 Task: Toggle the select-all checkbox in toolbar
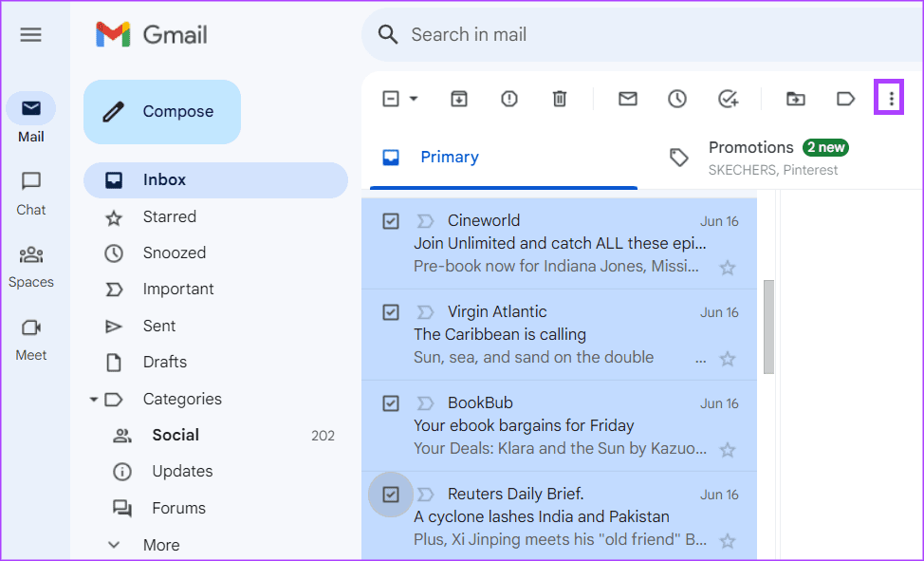coord(391,99)
